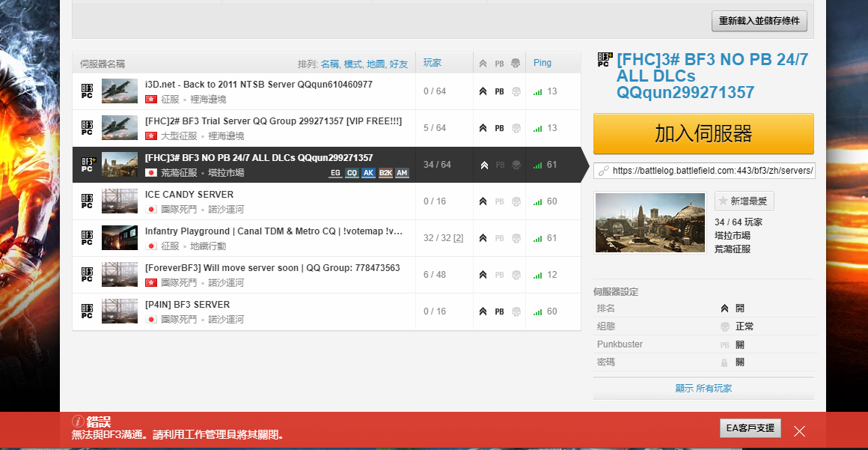Click map thumbnail of [P4IN] BF3 SERVER

point(120,311)
